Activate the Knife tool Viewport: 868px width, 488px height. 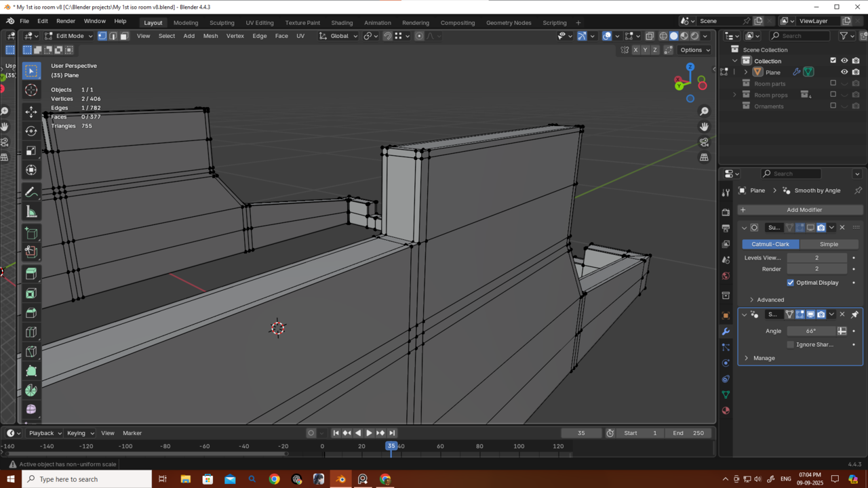click(31, 352)
